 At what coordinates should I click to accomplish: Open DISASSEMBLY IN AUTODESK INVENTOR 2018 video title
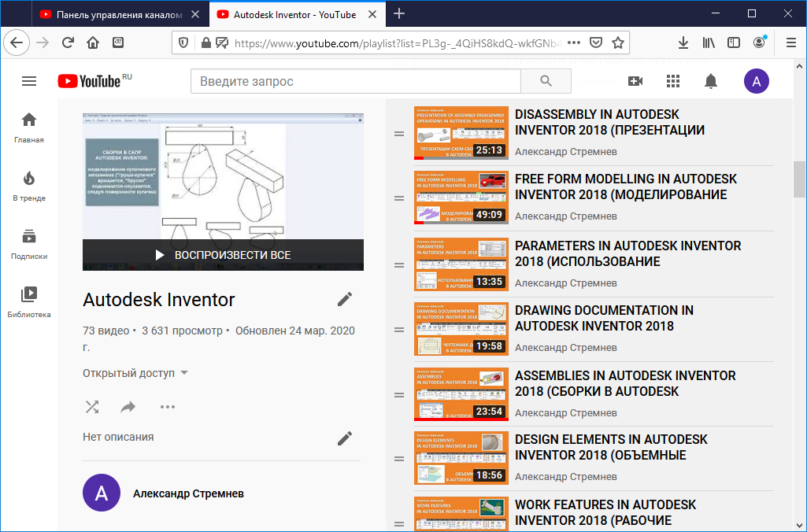(x=609, y=122)
